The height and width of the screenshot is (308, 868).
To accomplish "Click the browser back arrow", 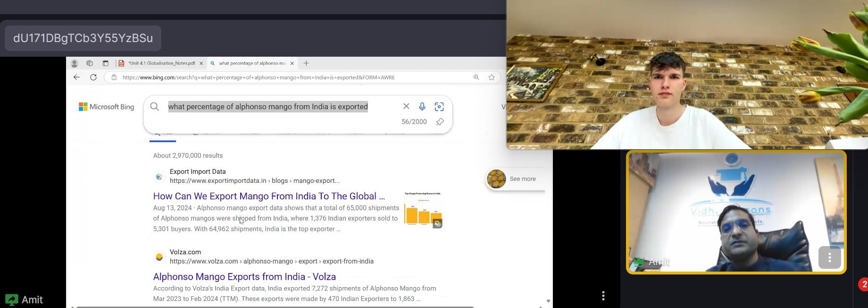I will (x=76, y=77).
